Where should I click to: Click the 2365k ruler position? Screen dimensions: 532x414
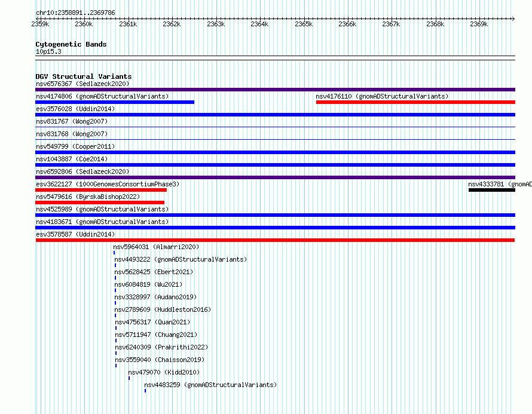click(304, 24)
